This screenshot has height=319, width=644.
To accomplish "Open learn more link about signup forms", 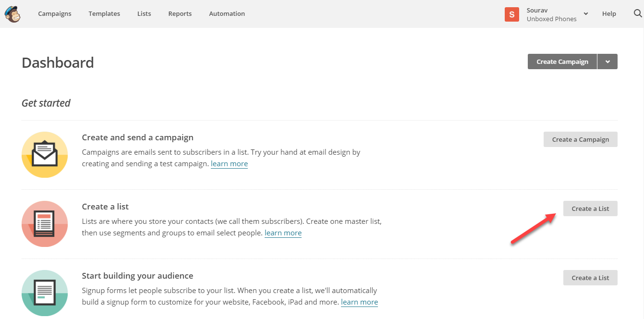I will (x=360, y=302).
